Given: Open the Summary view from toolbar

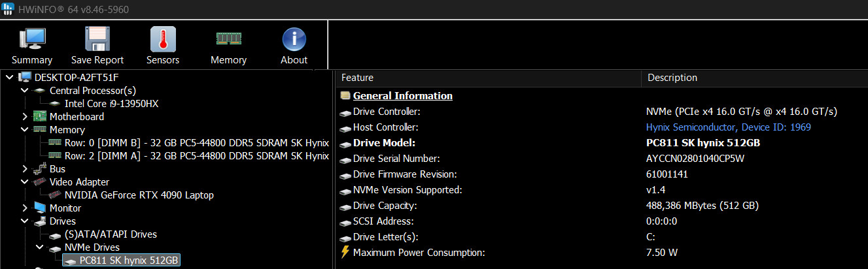Looking at the screenshot, I should [32, 46].
